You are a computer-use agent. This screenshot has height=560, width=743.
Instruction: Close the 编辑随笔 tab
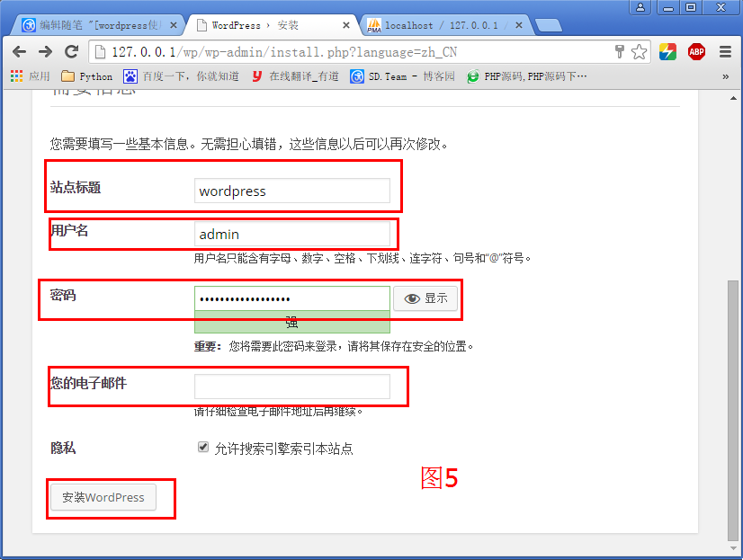(x=174, y=25)
